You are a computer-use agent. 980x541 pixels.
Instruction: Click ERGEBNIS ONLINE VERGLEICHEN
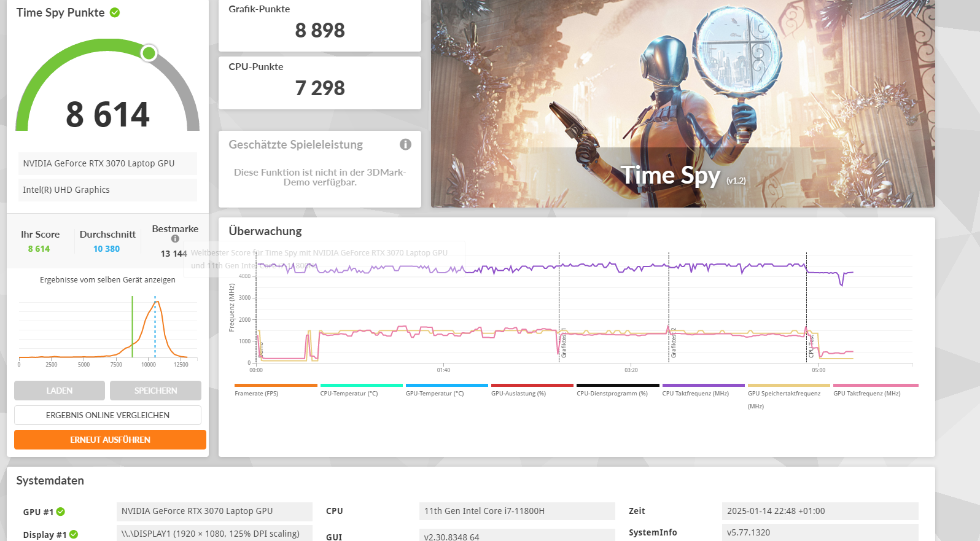tap(107, 415)
